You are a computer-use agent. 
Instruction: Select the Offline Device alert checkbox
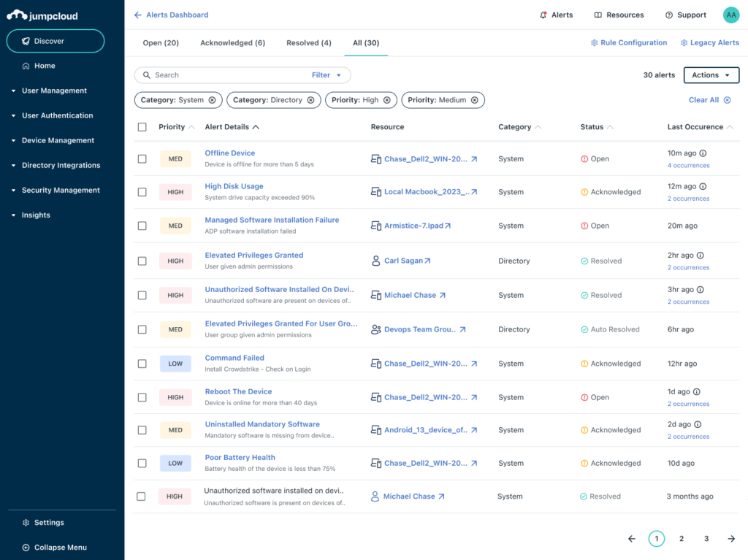(142, 158)
